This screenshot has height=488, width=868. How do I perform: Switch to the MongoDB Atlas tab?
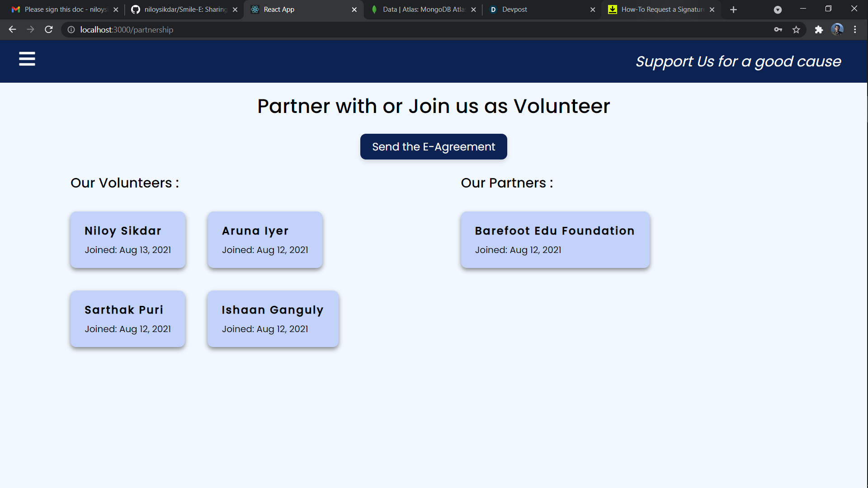coord(420,9)
